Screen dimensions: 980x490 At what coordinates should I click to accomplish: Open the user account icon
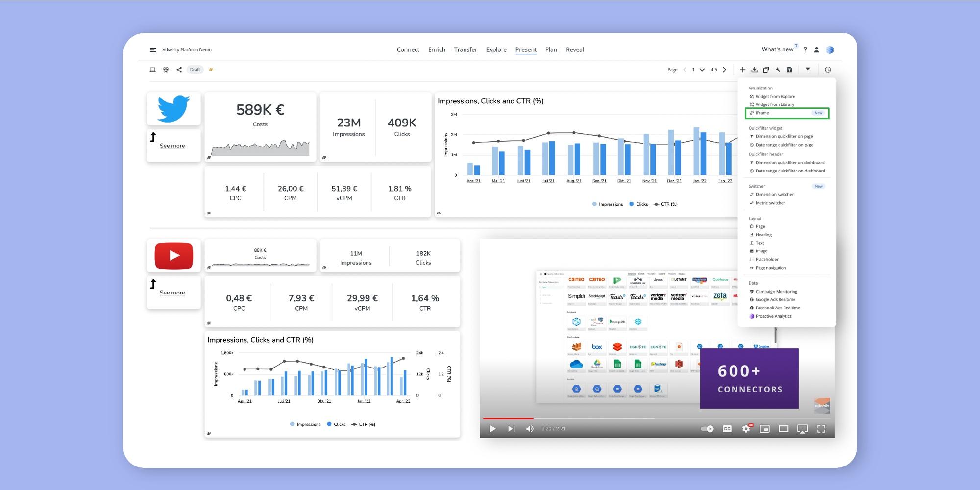[817, 50]
